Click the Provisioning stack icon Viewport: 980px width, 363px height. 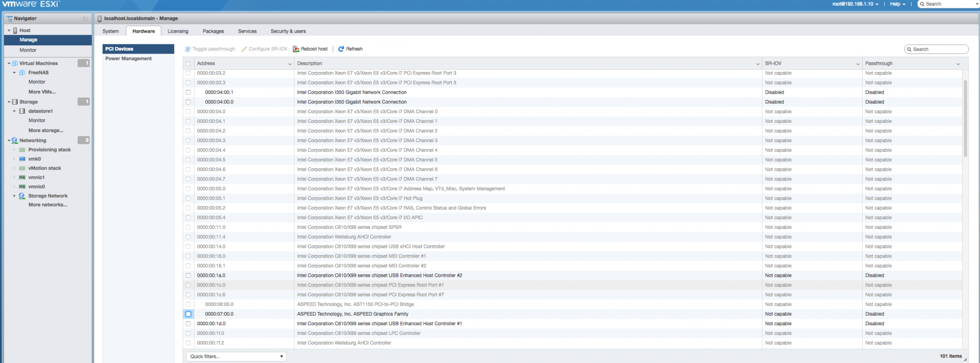click(x=22, y=150)
